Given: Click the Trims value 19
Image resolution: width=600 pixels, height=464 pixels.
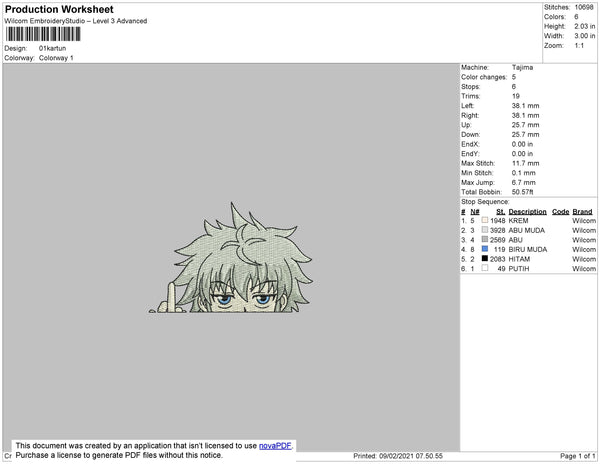Looking at the screenshot, I should [x=516, y=96].
